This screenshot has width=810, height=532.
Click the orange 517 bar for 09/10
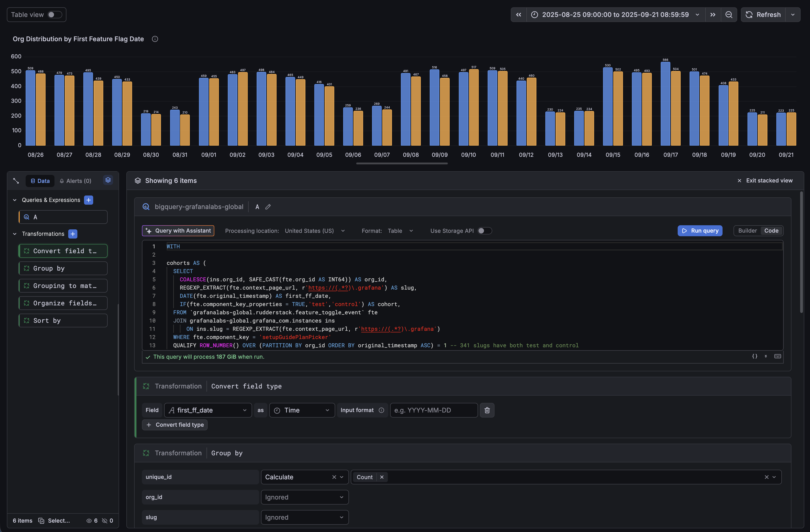click(x=473, y=108)
